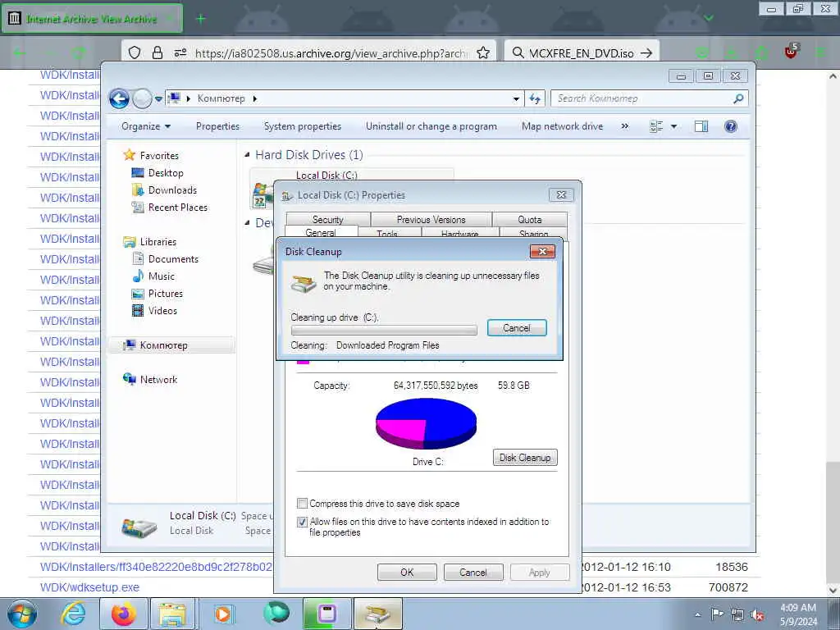Screen dimensions: 840x630
Task: Bookmark this page star icon in Firefox
Action: [482, 52]
